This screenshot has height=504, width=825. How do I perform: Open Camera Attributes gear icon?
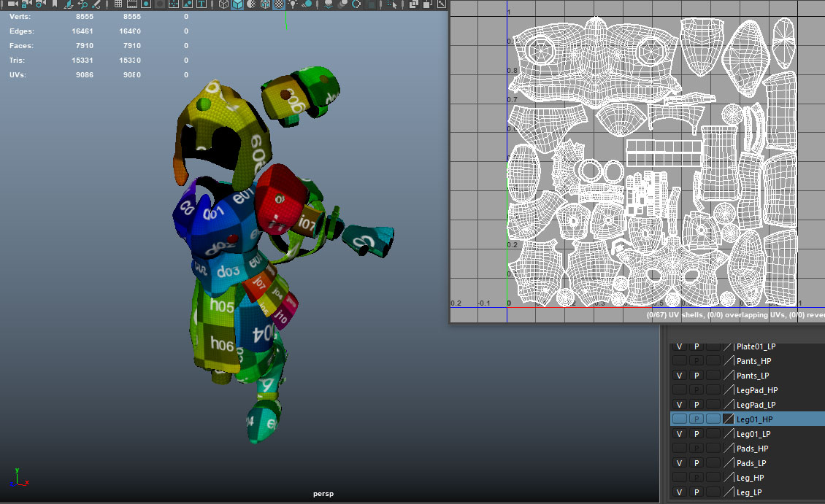(x=39, y=4)
